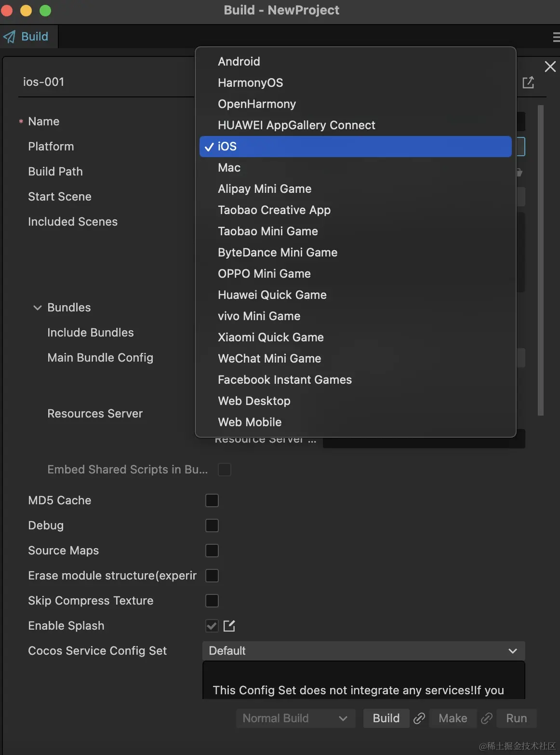Choose Taobao Creative App platform
The image size is (560, 755).
pos(355,210)
